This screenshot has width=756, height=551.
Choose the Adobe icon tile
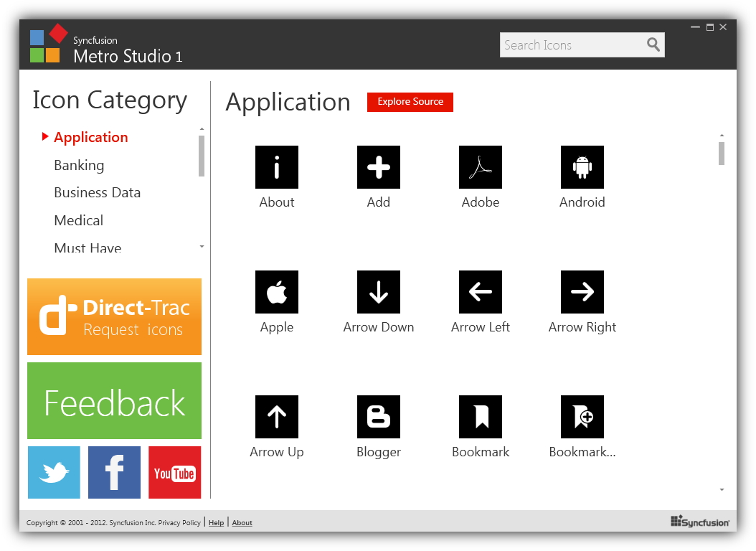[x=481, y=166]
